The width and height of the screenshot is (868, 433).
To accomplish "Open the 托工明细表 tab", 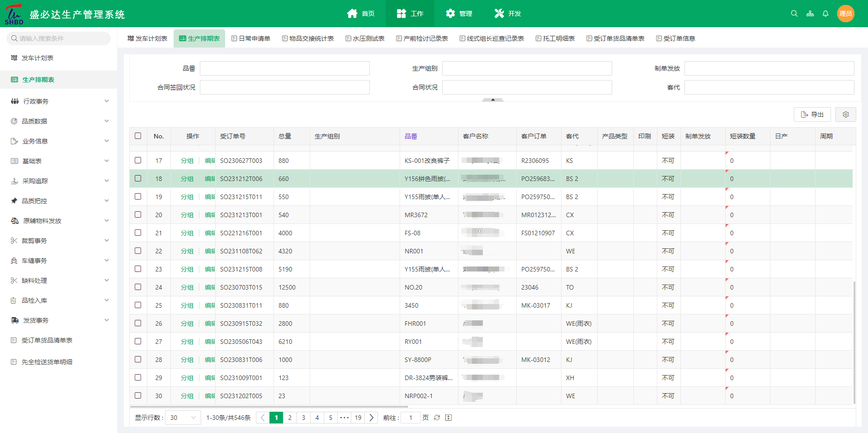I will pos(555,38).
